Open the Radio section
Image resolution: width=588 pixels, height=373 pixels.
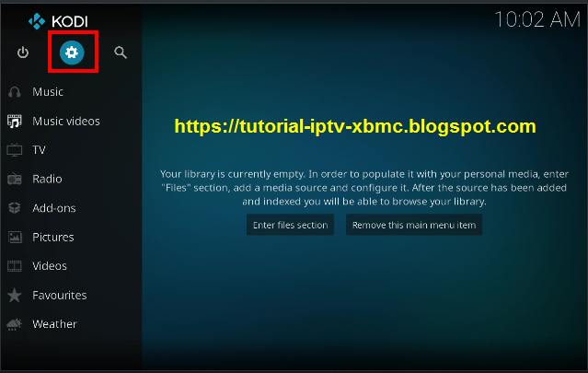(x=47, y=179)
